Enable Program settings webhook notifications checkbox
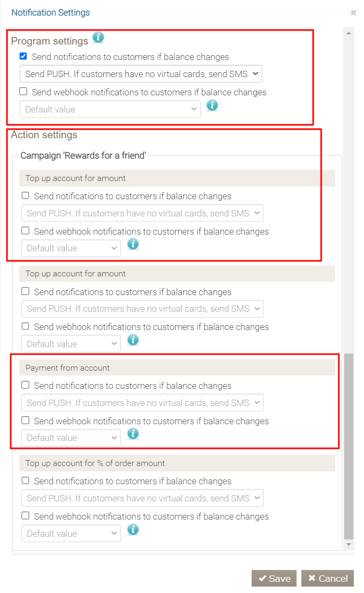 pos(23,92)
